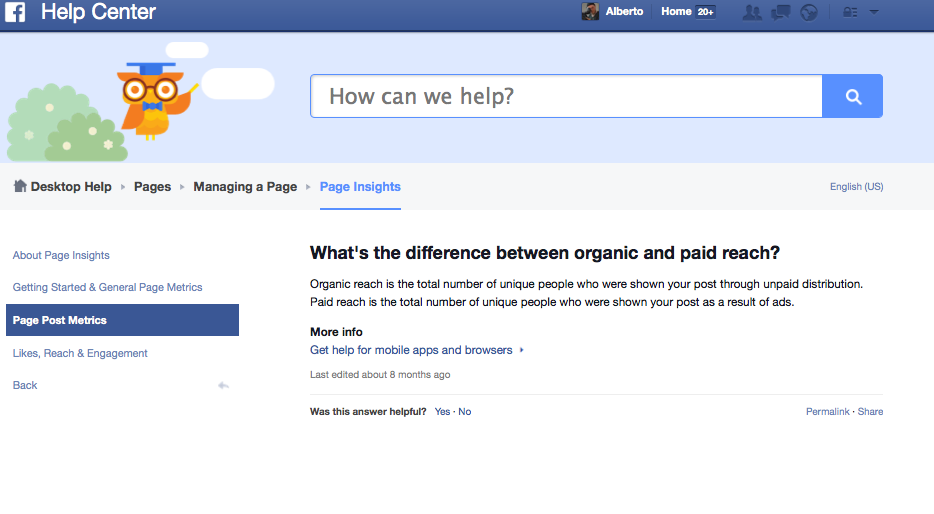
Task: Open Get help for mobile apps link
Action: [x=411, y=350]
